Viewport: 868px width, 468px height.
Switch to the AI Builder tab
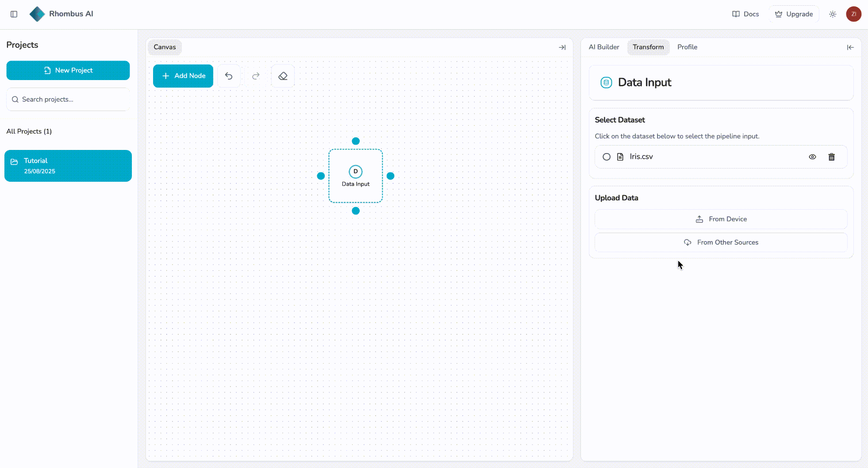[x=604, y=47]
